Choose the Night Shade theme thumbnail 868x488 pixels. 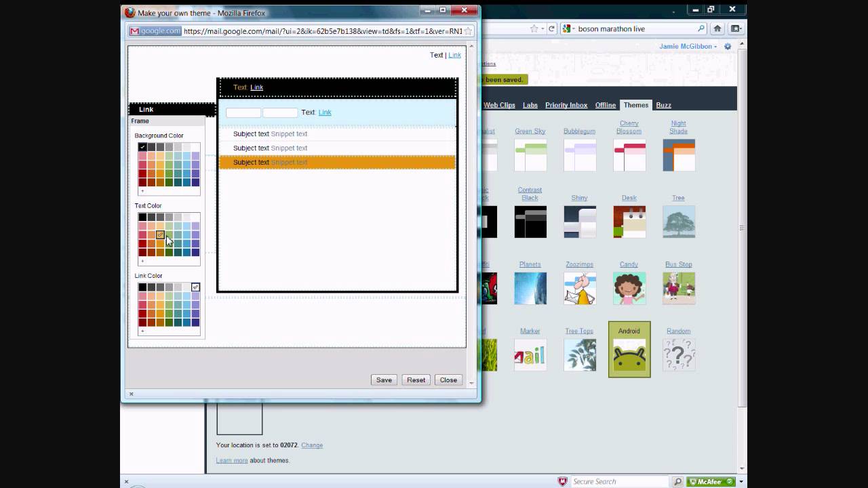(679, 155)
